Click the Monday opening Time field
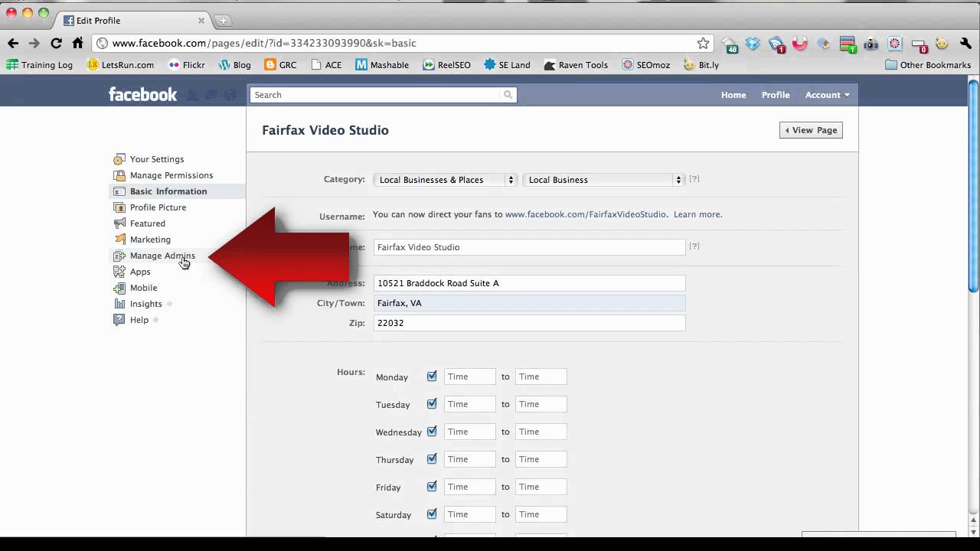 click(x=470, y=377)
